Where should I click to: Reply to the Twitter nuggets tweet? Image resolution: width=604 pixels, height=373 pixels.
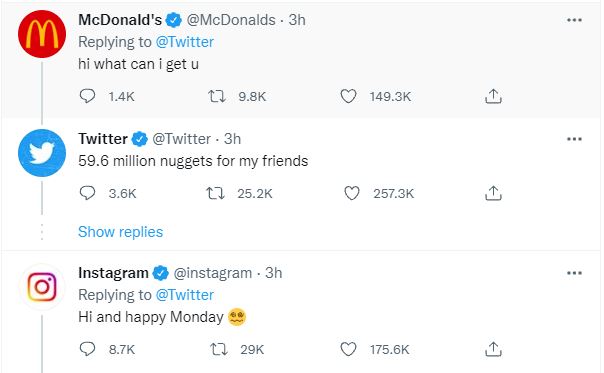pyautogui.click(x=87, y=193)
